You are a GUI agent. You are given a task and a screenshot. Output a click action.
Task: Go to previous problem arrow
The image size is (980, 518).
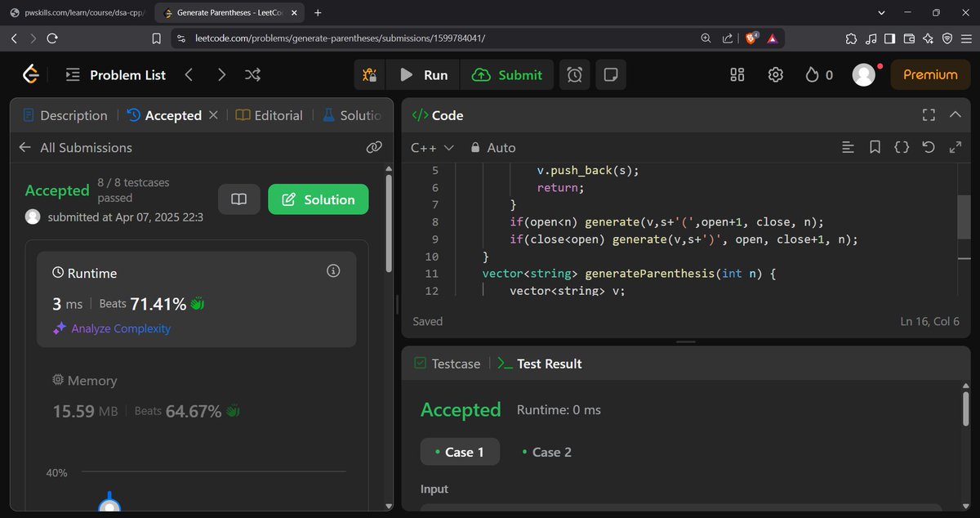point(189,74)
